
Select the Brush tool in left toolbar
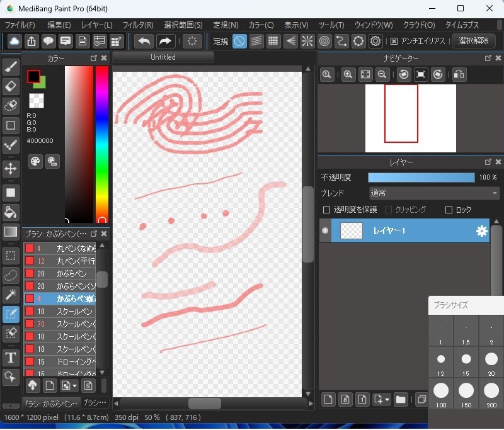[11, 67]
